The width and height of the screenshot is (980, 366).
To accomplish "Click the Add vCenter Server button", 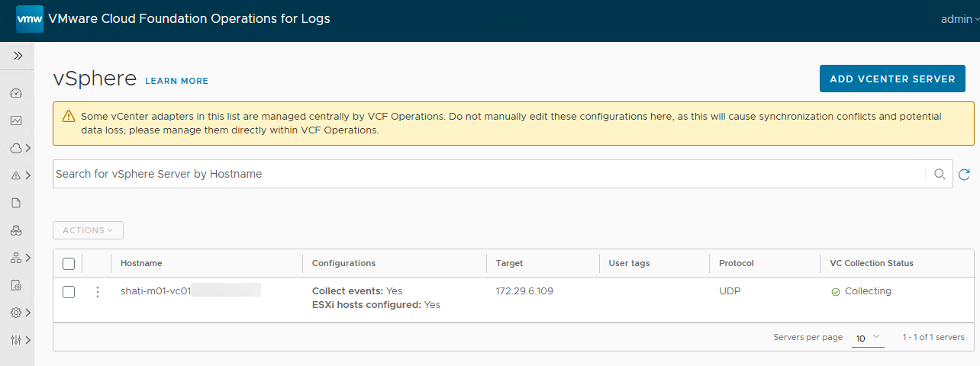I will tap(892, 79).
